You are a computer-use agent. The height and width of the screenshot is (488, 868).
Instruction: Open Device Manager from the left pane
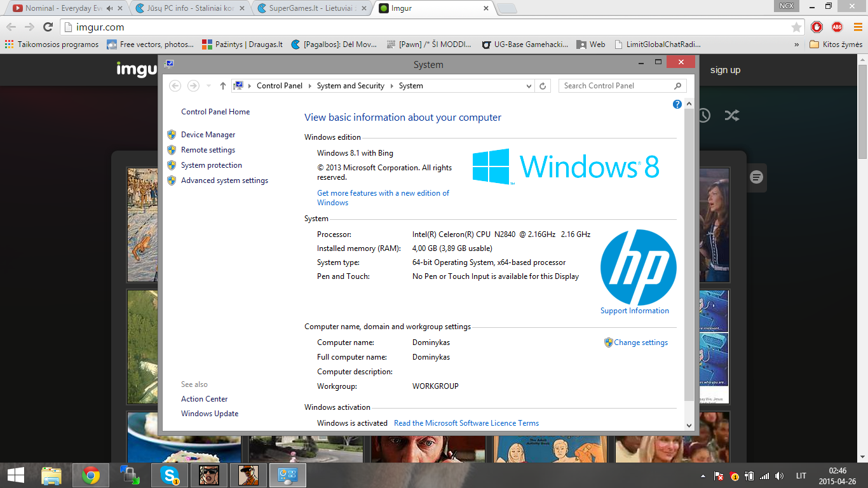coord(208,135)
